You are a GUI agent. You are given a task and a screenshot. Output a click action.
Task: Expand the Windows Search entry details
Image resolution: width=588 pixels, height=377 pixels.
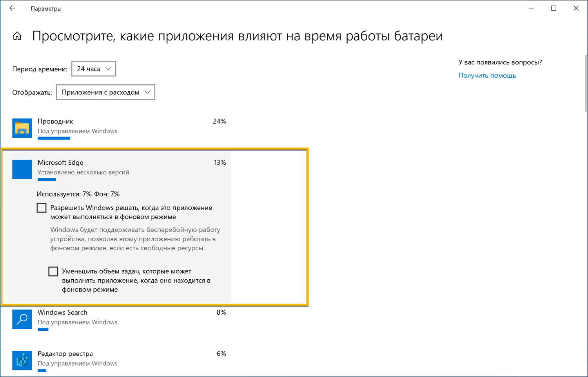[118, 319]
